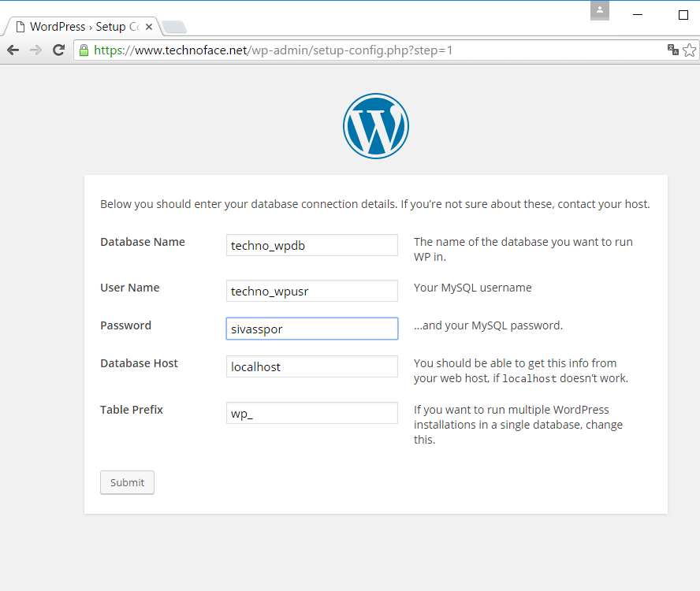Bookmark this page with the star
Screen dimensions: 700x591
point(689,50)
